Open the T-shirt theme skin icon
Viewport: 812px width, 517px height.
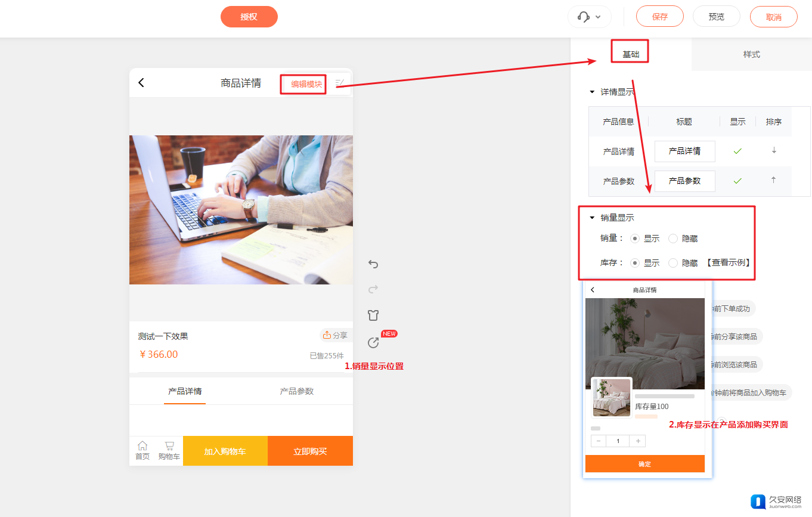click(x=373, y=315)
